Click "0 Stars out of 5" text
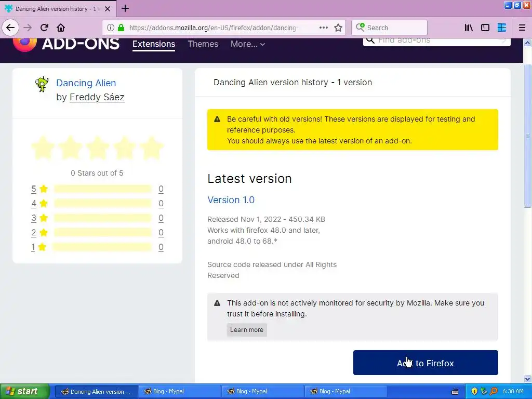 click(x=97, y=173)
